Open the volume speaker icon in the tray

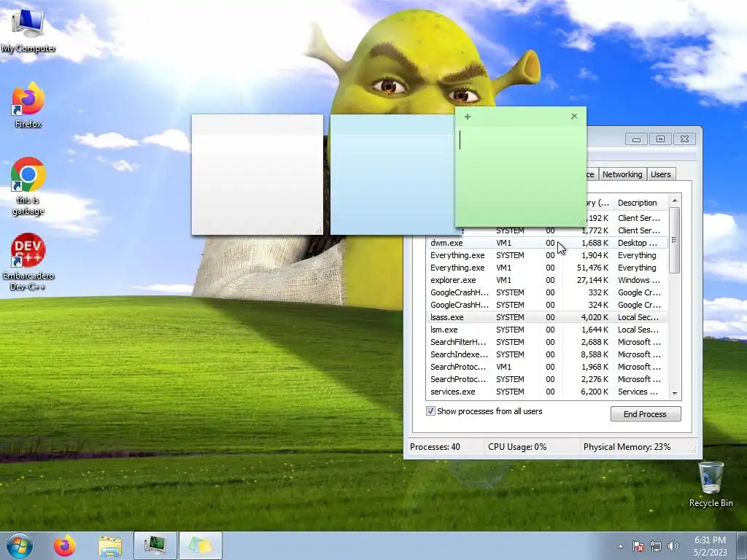click(673, 546)
